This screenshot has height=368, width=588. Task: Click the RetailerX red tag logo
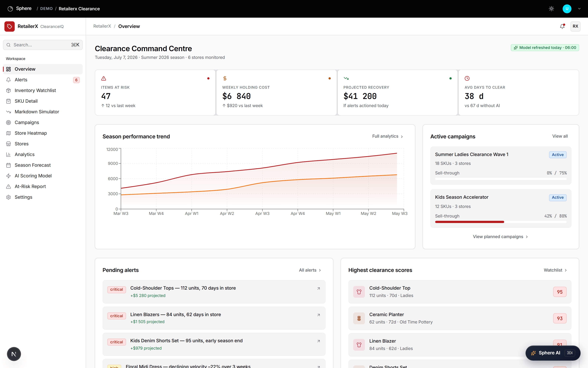10,26
